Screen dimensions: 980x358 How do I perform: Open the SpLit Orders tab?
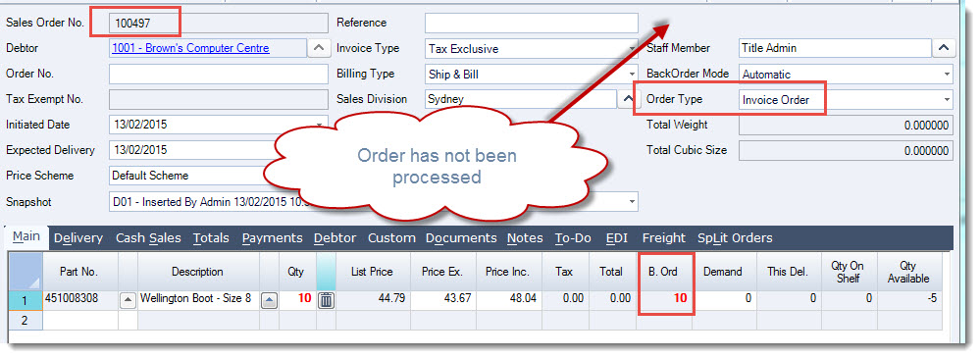(x=735, y=238)
